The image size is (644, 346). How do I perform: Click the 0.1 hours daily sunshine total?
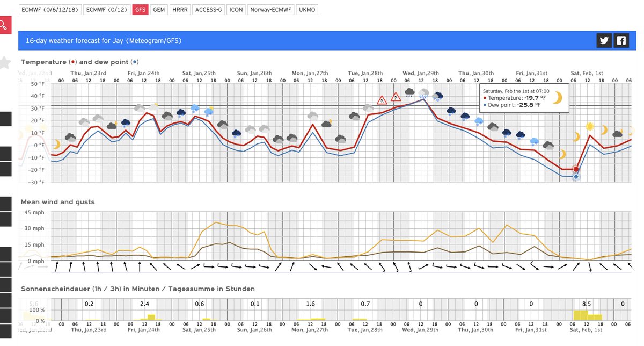[x=255, y=304]
